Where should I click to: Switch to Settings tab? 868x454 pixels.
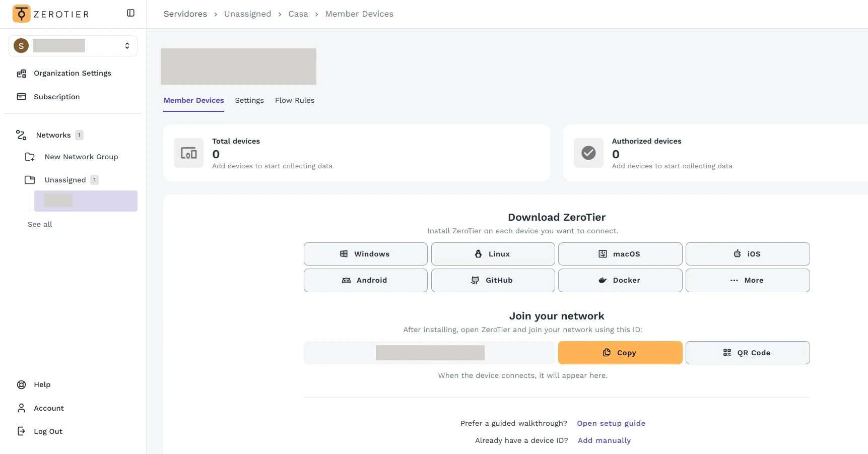249,100
